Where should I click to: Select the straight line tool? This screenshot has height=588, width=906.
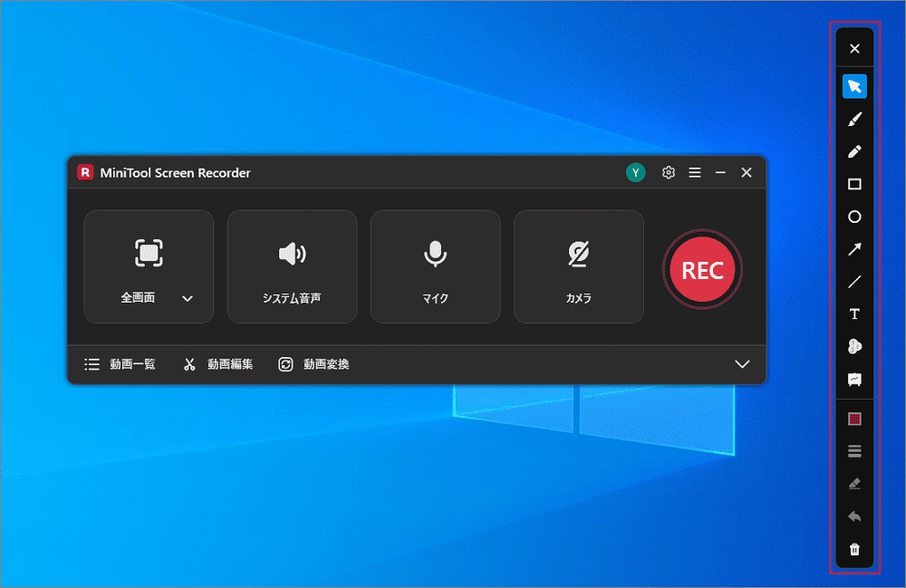point(854,282)
